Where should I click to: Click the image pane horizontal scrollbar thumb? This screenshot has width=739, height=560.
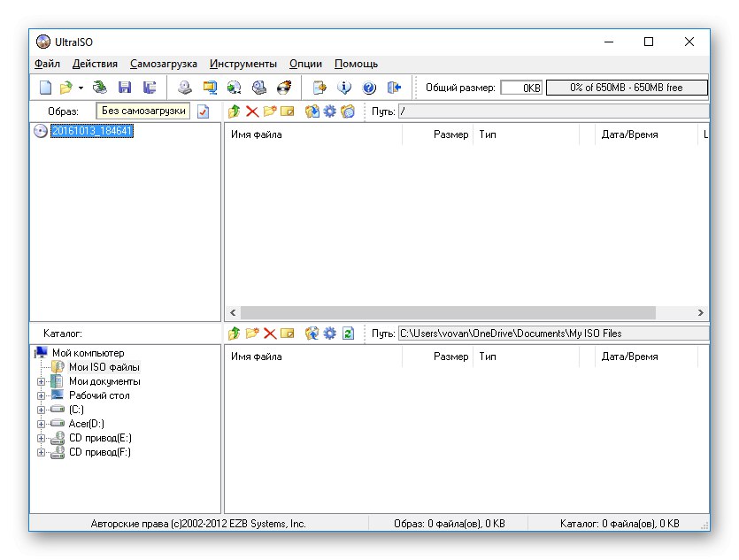point(448,313)
